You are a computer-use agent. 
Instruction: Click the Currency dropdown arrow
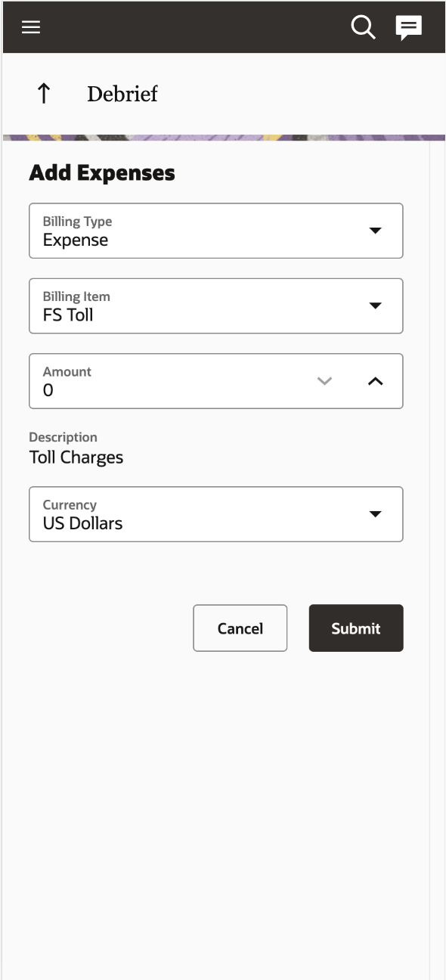[376, 514]
